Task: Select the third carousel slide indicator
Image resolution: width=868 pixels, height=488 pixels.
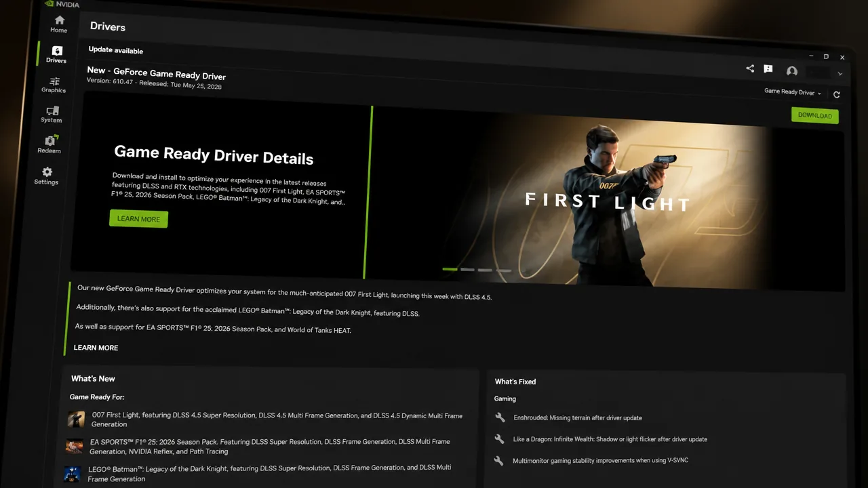Action: click(485, 270)
